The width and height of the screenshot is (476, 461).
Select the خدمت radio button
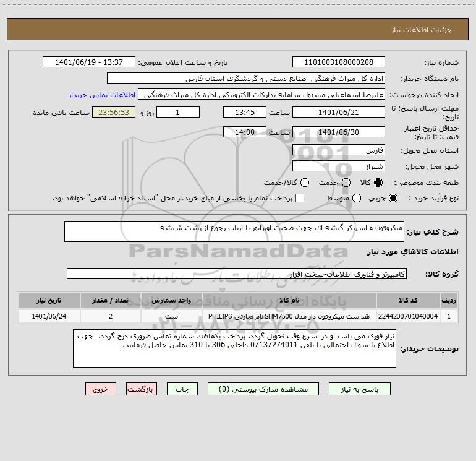point(346,183)
